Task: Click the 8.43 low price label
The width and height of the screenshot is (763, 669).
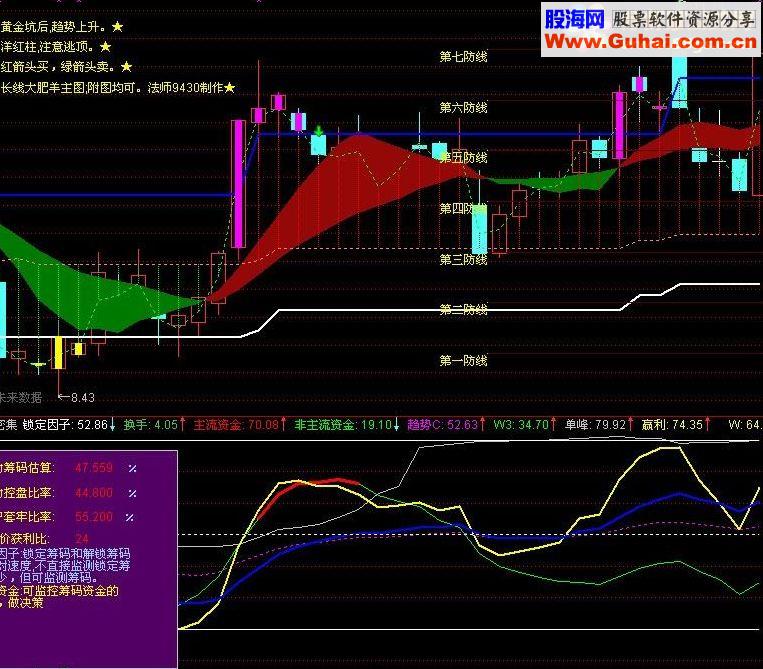Action: (83, 398)
